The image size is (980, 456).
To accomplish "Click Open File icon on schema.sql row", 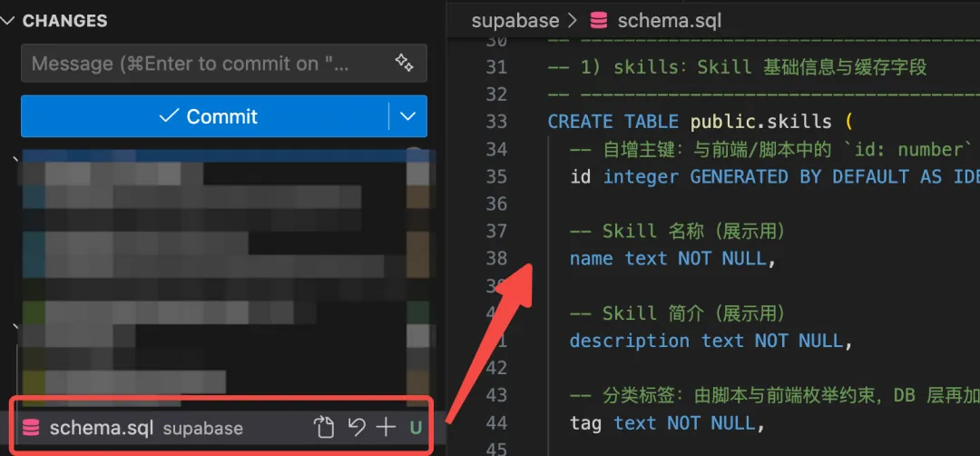I will tap(324, 427).
